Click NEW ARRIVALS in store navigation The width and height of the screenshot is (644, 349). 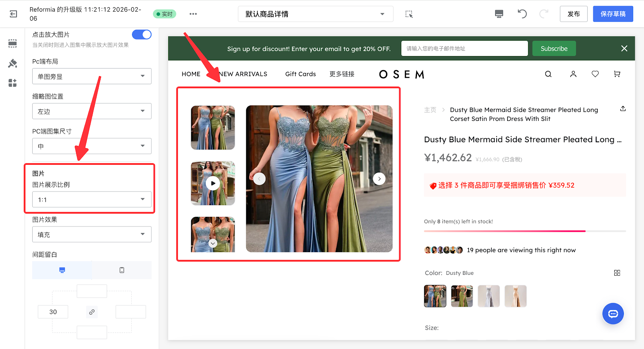point(243,74)
